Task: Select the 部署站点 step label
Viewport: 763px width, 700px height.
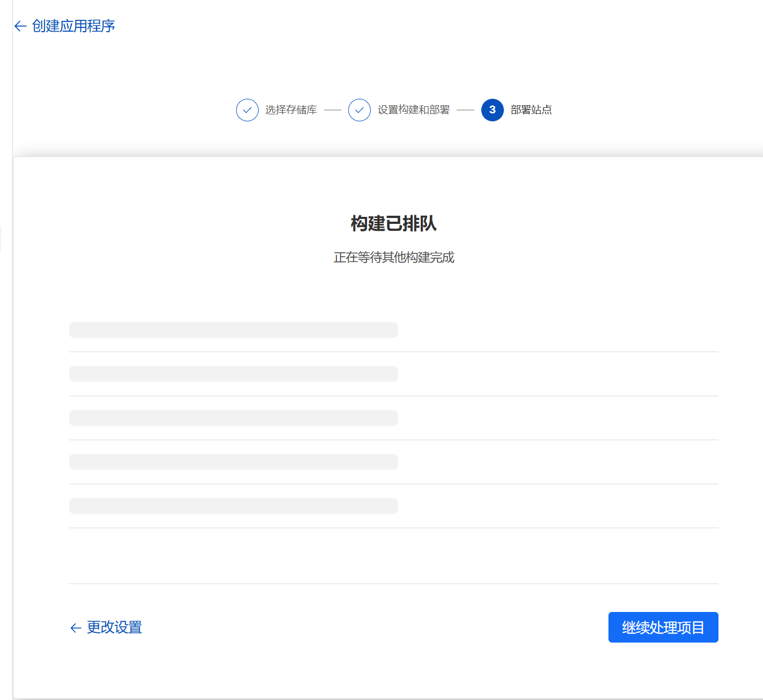Action: coord(531,110)
